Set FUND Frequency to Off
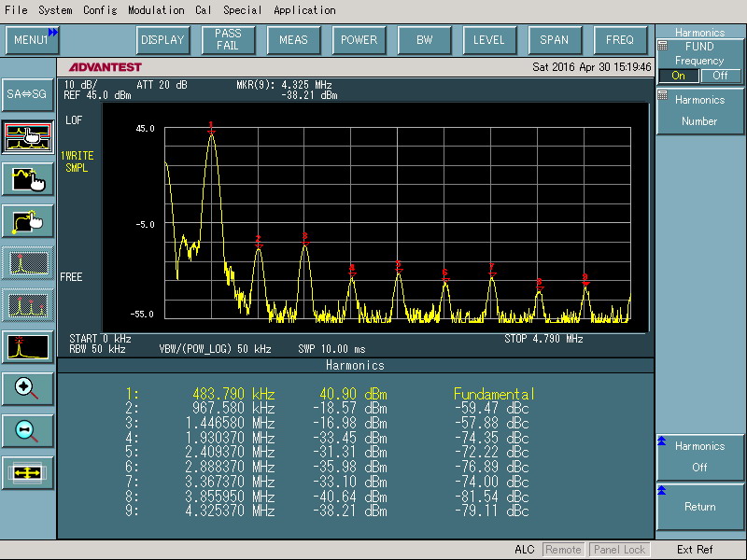The image size is (747, 560). [720, 76]
